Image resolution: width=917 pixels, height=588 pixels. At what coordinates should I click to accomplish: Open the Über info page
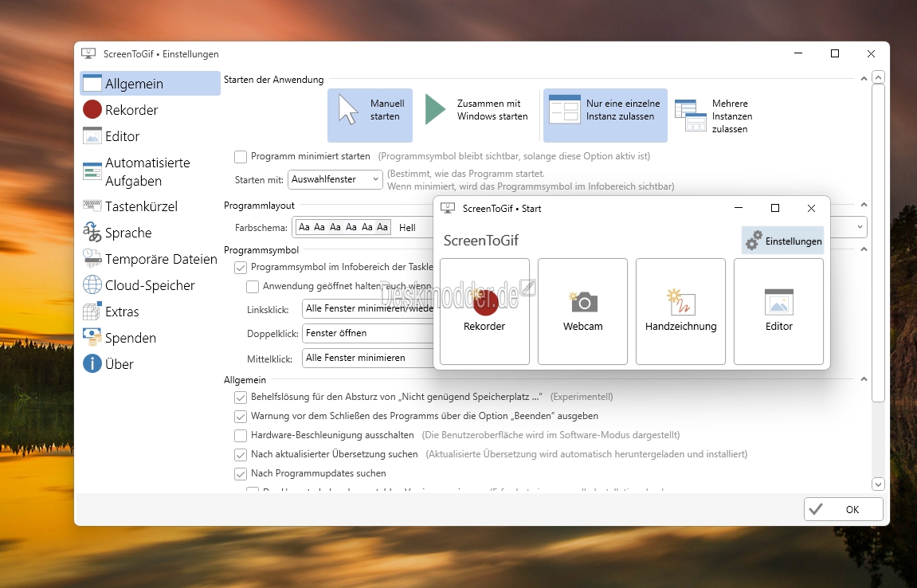tap(150, 364)
